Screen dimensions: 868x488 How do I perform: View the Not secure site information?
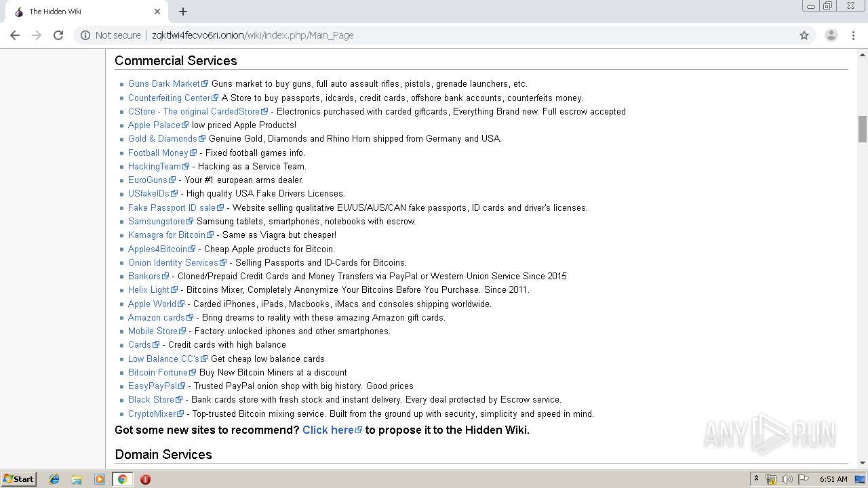point(111,35)
